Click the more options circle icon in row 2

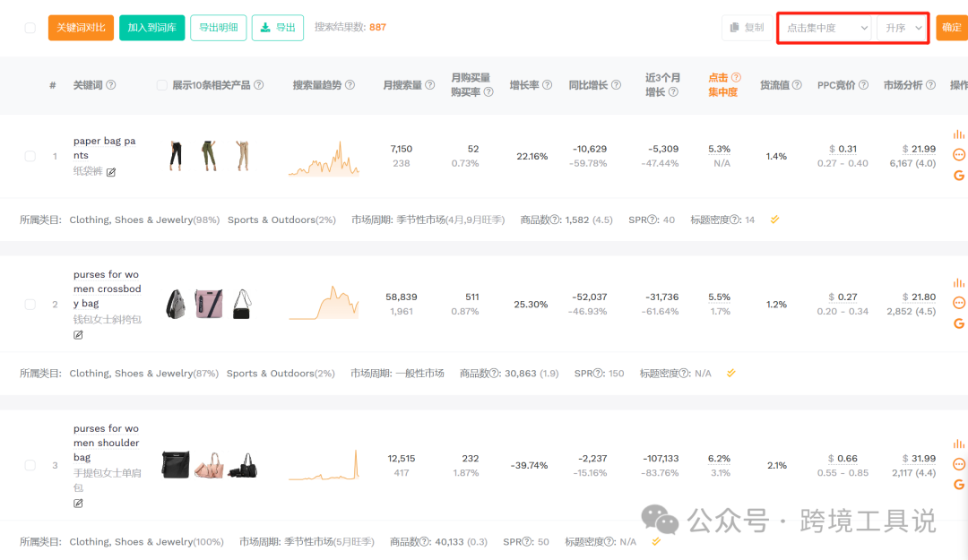[x=958, y=303]
